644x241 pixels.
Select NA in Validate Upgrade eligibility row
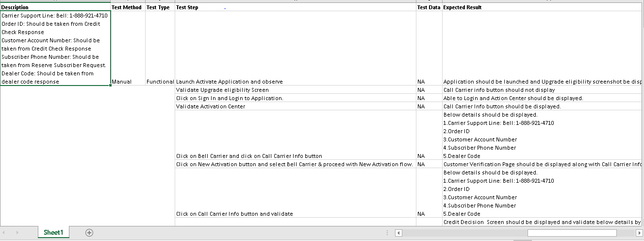(429, 90)
